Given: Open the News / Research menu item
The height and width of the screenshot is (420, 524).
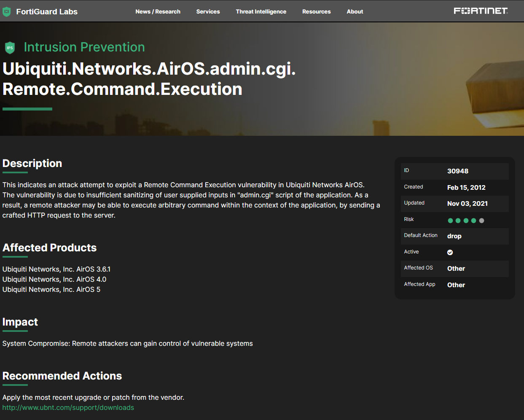Looking at the screenshot, I should (x=158, y=11).
